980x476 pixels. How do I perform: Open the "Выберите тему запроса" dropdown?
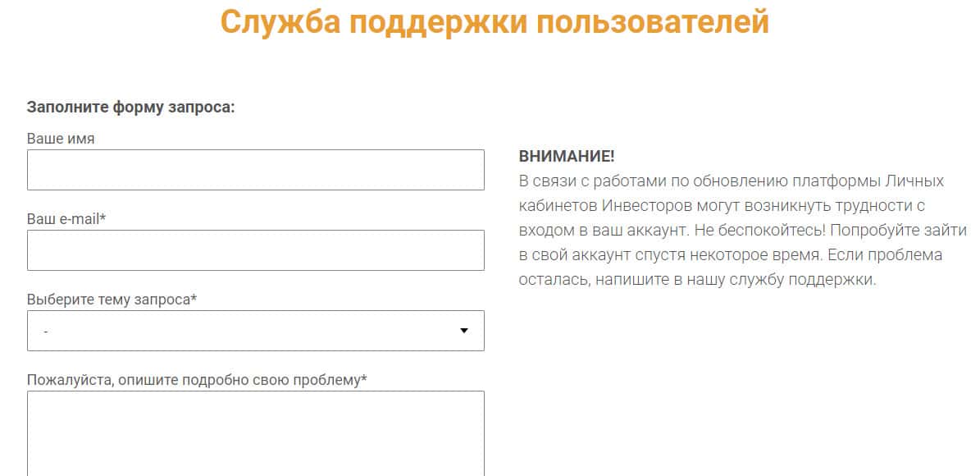point(255,331)
